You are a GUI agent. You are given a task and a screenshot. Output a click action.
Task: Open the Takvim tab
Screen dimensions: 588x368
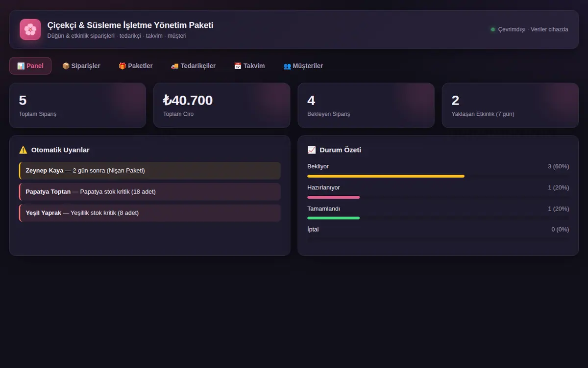click(x=249, y=66)
